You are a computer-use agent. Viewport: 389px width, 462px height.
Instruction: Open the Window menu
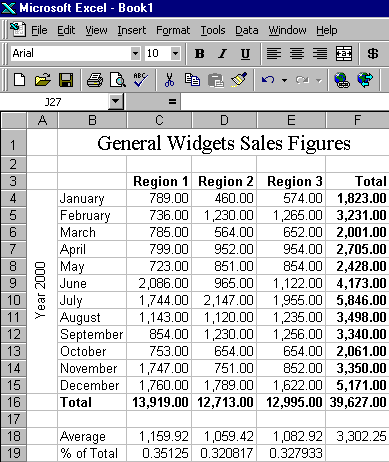click(x=287, y=30)
